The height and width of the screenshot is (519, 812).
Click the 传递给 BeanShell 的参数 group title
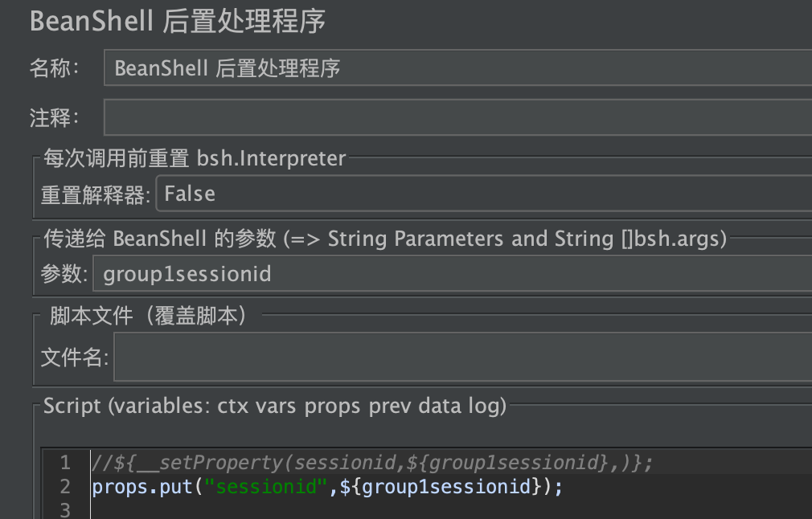tap(385, 239)
